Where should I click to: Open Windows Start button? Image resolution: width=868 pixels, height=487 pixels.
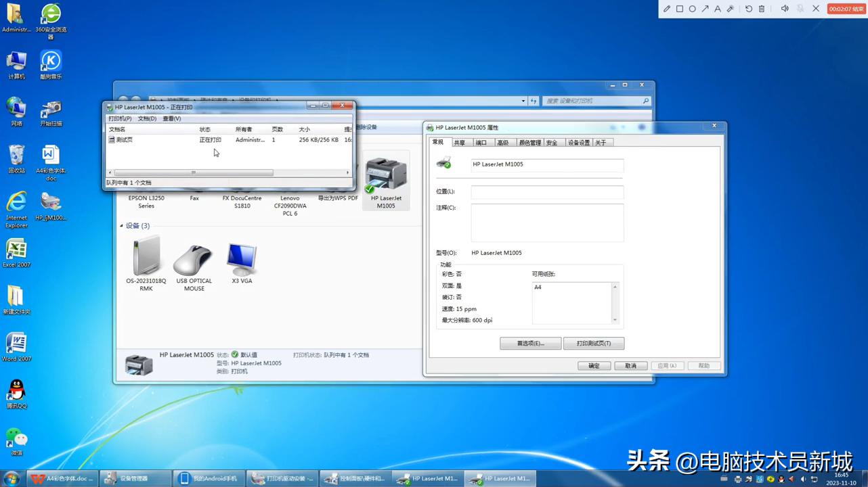[12, 478]
